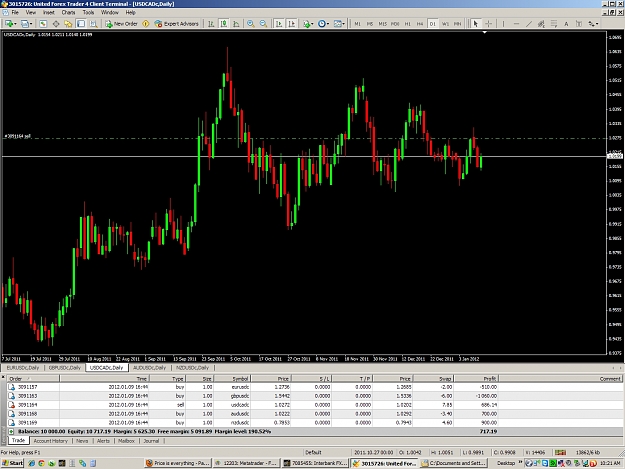Select the W1 timeframe
This screenshot has width=625, height=469.
(x=445, y=24)
